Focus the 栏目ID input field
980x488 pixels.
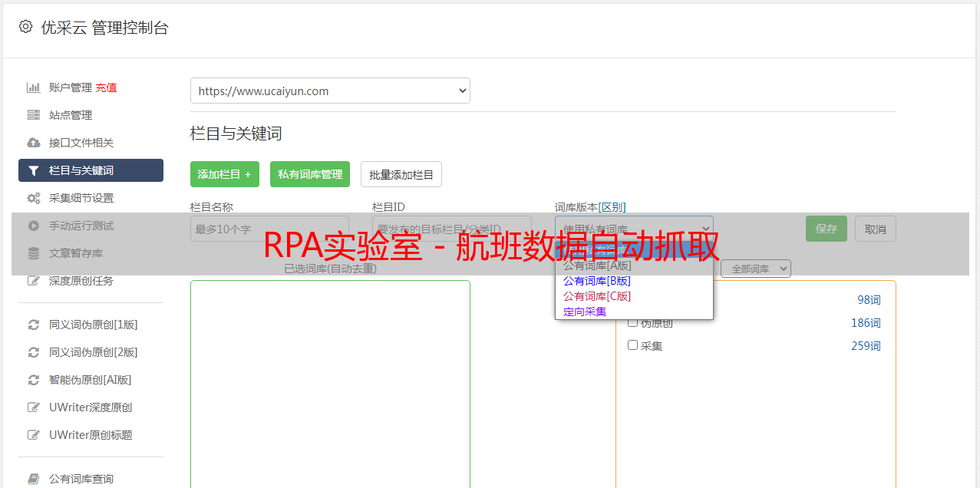[x=452, y=229]
